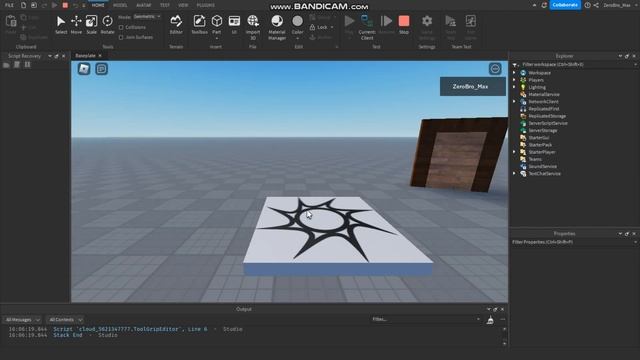Enable the Join Surfaces checkbox
Image resolution: width=640 pixels, height=360 pixels.
point(121,37)
